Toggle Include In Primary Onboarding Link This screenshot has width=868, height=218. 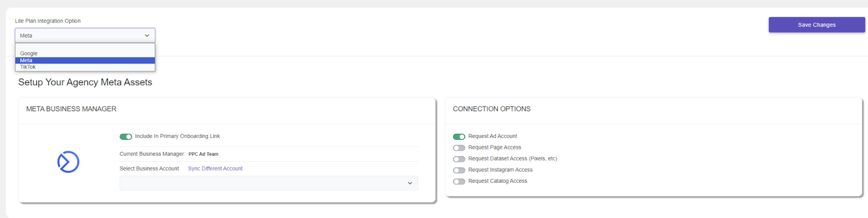126,137
